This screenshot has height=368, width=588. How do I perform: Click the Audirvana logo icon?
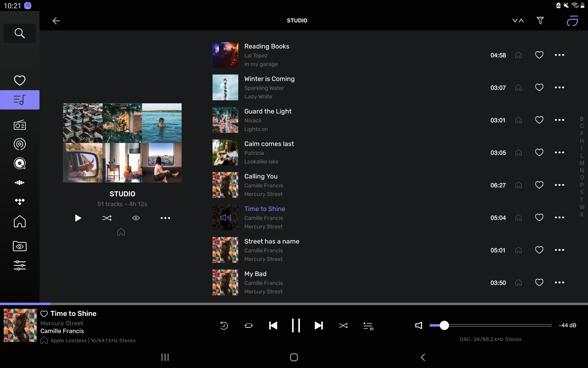tap(572, 21)
